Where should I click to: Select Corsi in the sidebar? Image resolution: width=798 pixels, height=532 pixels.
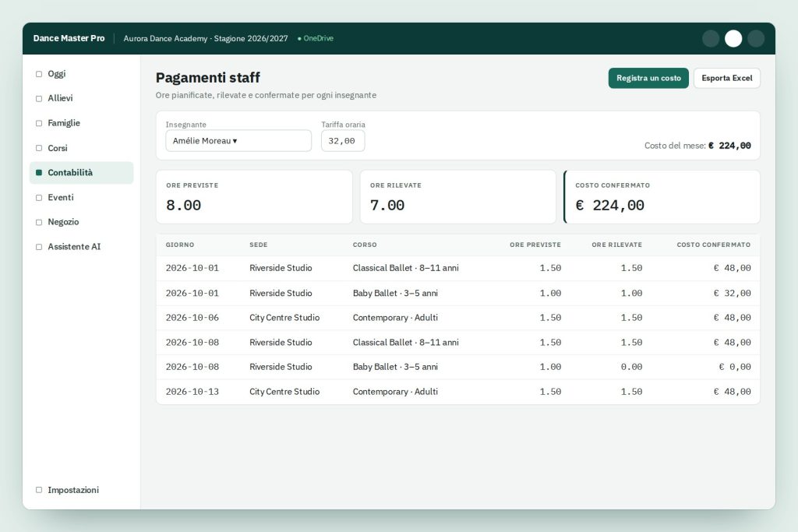point(81,148)
